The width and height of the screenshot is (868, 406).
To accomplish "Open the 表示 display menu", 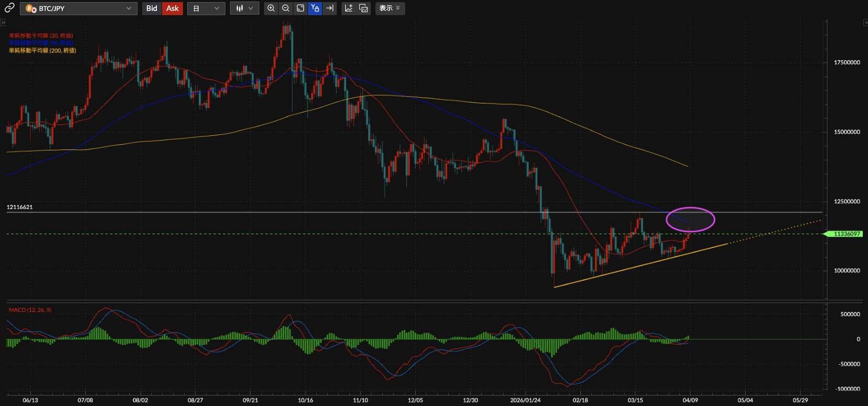I will 390,8.
